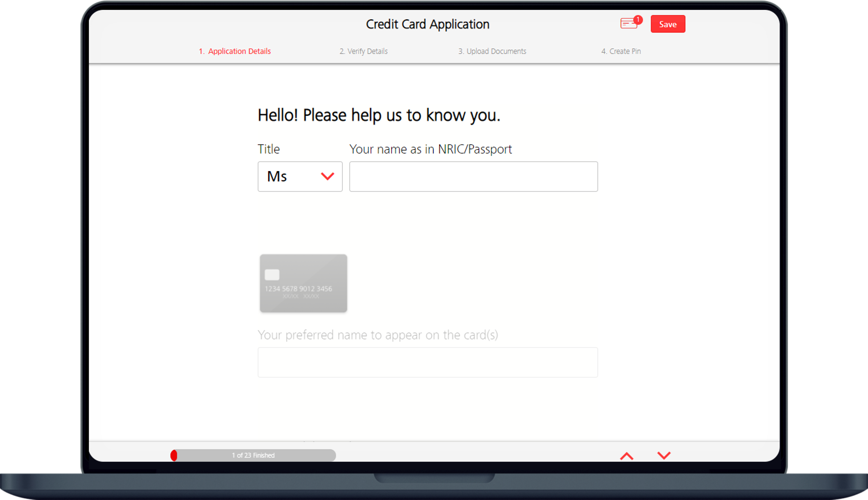The width and height of the screenshot is (868, 500).
Task: Go to next question with down chevron
Action: (664, 455)
